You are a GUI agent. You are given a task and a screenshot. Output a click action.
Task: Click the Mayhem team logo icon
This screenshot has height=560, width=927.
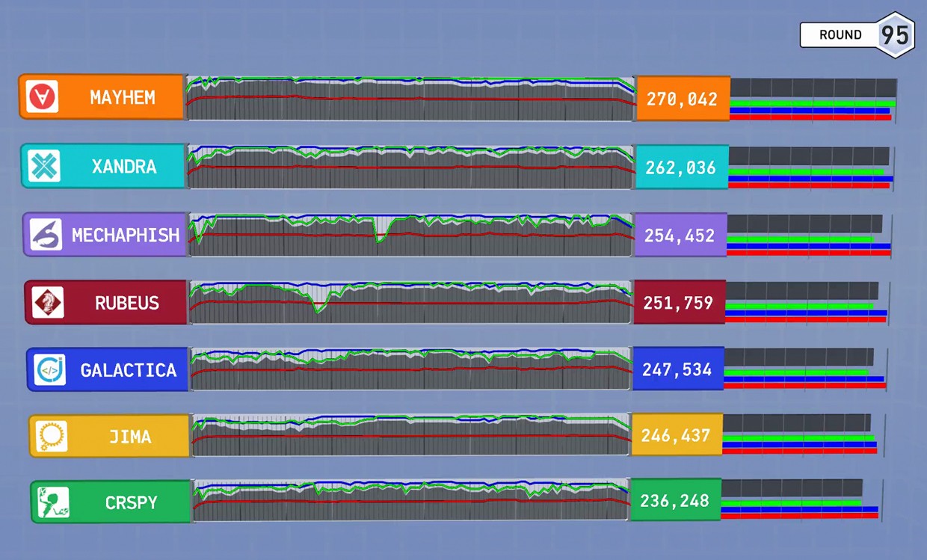(42, 97)
